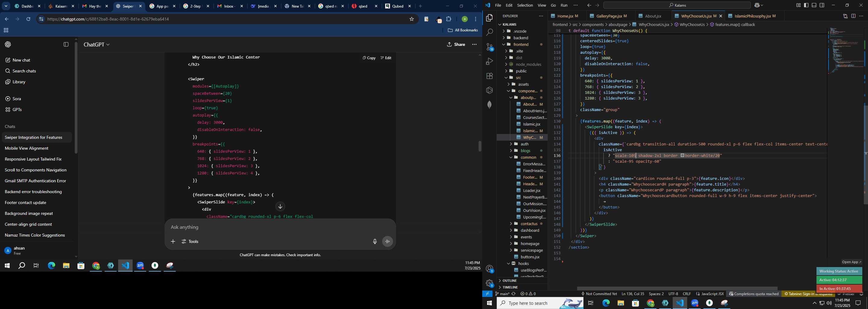Switch to IslamicPhilosophy.jsx tab
The width and height of the screenshot is (868, 309).
(x=755, y=16)
